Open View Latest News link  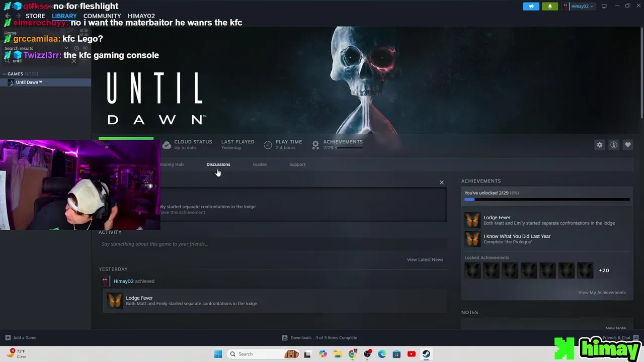(425, 259)
